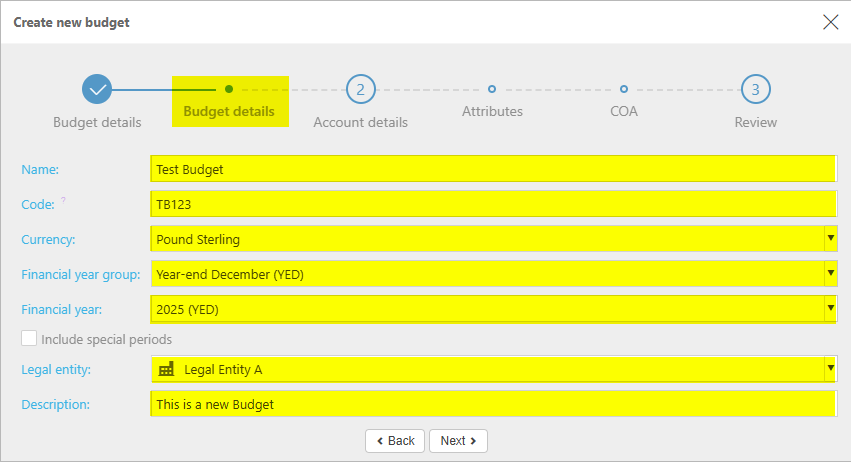Click the Name field containing Test Budget
This screenshot has height=462, width=851.
(492, 169)
